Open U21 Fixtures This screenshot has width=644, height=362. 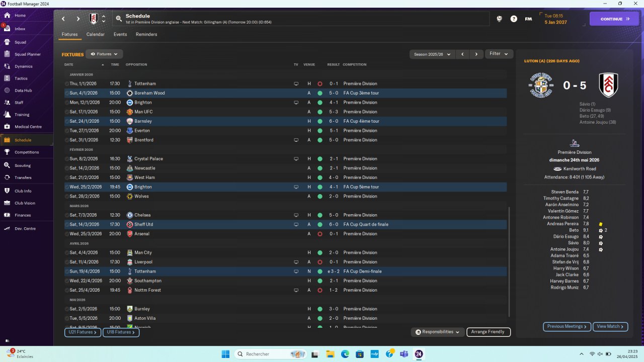pyautogui.click(x=83, y=332)
